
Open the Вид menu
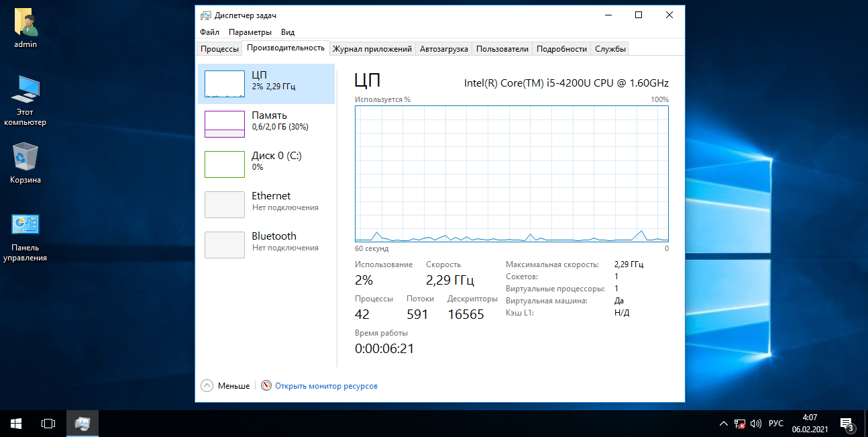pyautogui.click(x=288, y=32)
